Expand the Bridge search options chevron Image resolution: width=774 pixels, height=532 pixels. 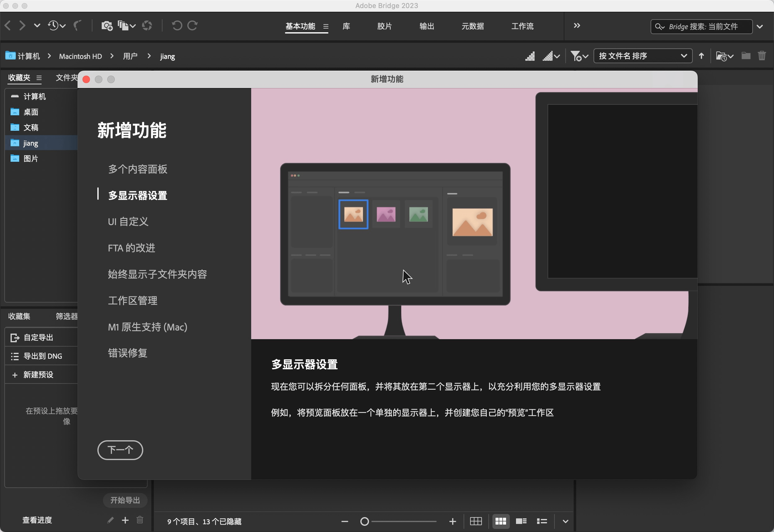[760, 26]
